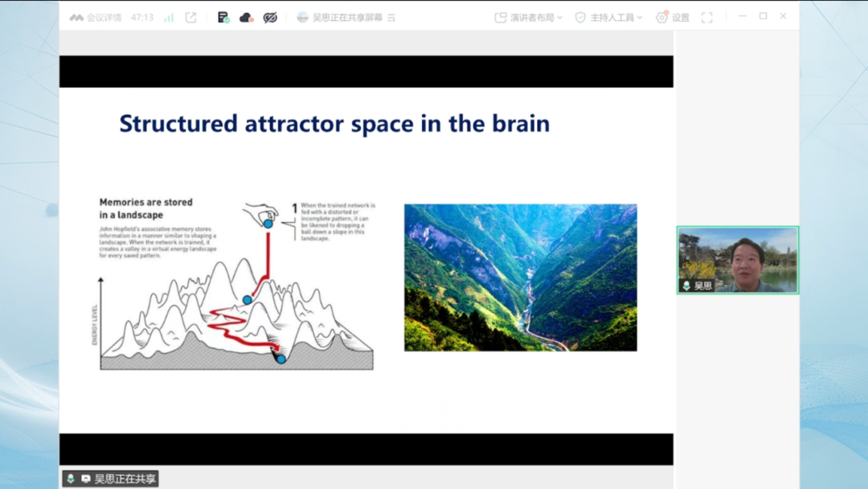Open the 主持人工具 host tools dropdown

pyautogui.click(x=609, y=18)
